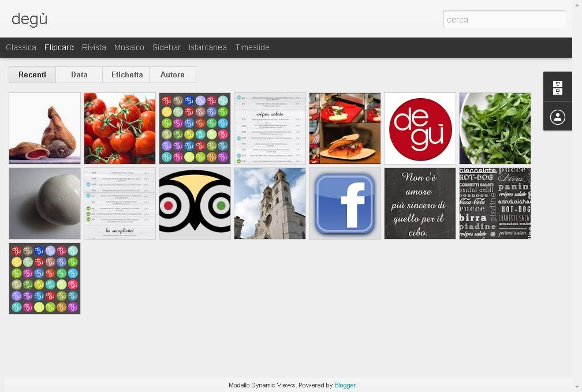Screen dimensions: 582x392
Task: Select the Timeslide view
Action: pos(252,47)
